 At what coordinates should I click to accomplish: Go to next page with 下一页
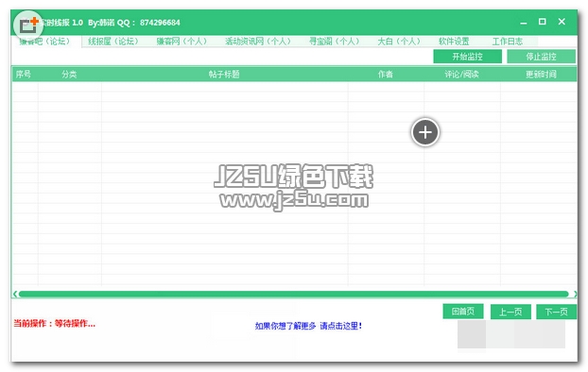[x=556, y=312]
